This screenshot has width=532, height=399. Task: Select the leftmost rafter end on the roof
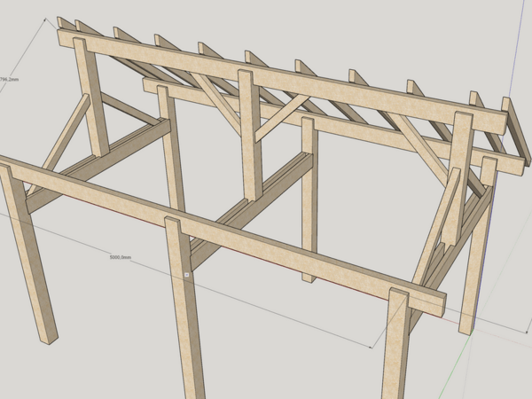click(65, 23)
